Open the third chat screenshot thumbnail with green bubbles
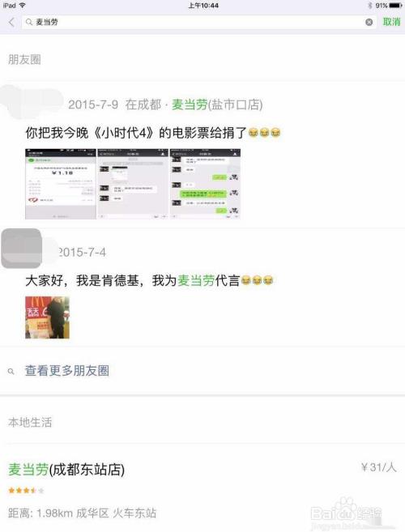The height and width of the screenshot is (532, 405). (205, 184)
